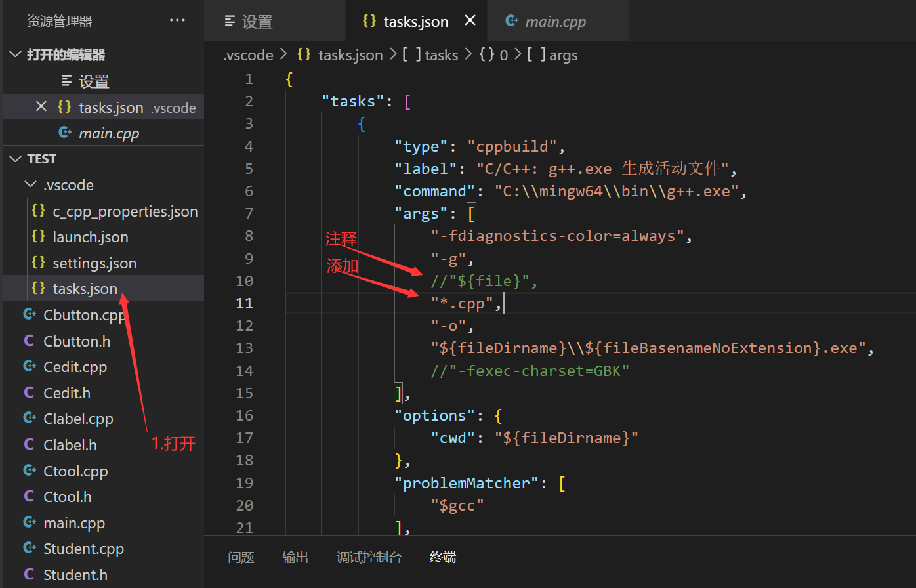Click the C header icon beside Cbutton.h

(28, 341)
